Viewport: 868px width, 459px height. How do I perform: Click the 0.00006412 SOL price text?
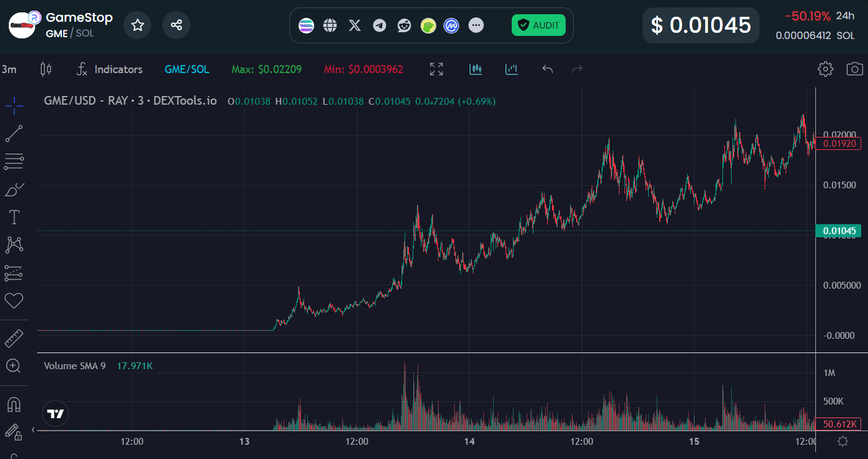click(815, 36)
